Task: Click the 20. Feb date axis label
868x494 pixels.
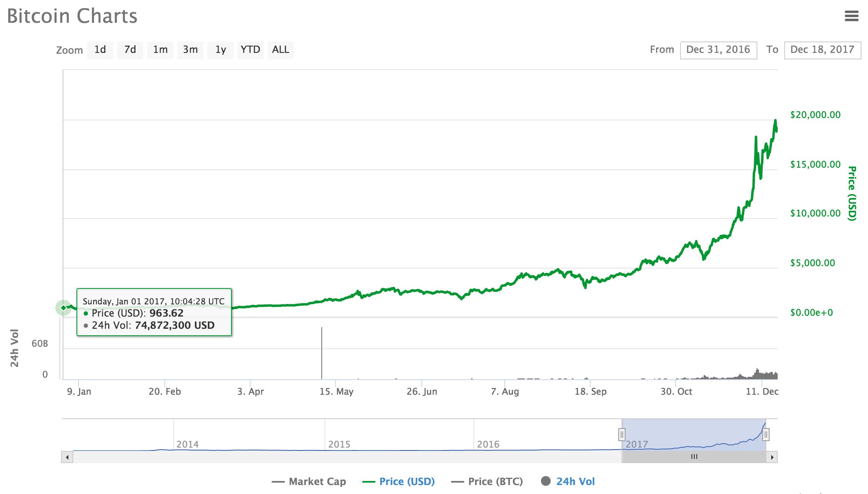Action: click(165, 391)
